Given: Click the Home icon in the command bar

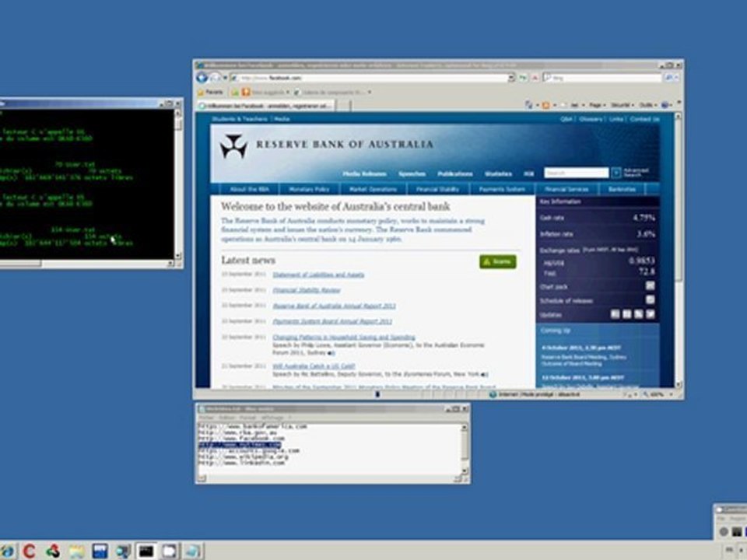Looking at the screenshot, I should 528,105.
